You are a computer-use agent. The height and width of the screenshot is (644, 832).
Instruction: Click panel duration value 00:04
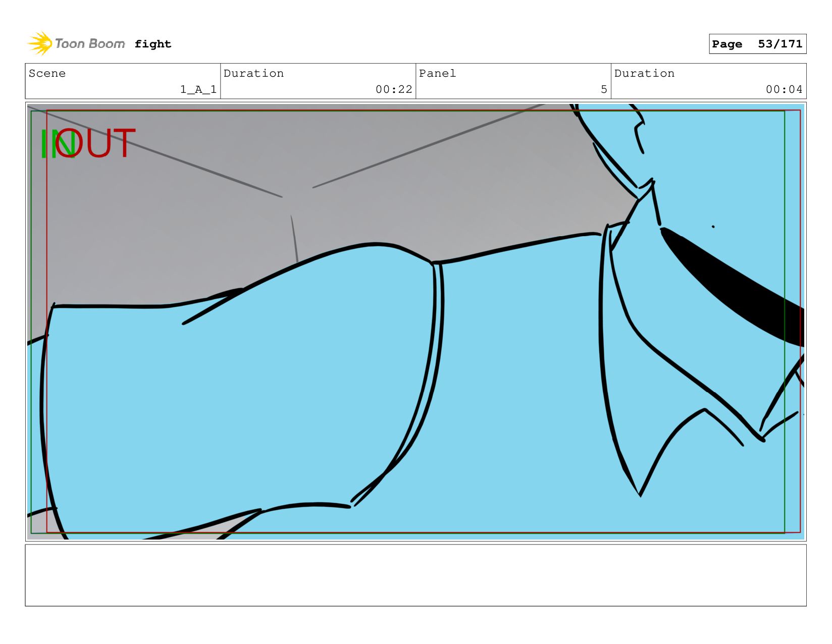point(784,89)
